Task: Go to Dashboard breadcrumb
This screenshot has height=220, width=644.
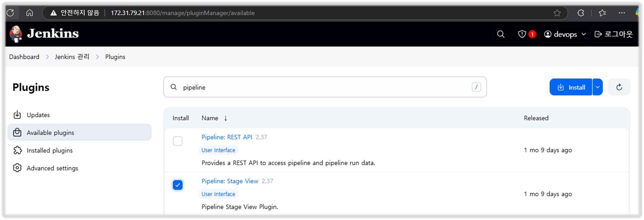Action: pyautogui.click(x=24, y=57)
